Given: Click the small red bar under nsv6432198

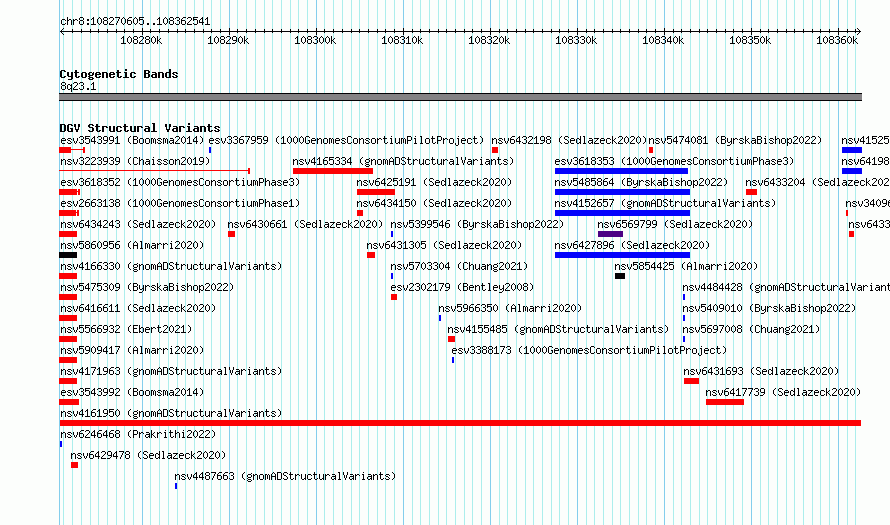Looking at the screenshot, I should click(x=495, y=150).
